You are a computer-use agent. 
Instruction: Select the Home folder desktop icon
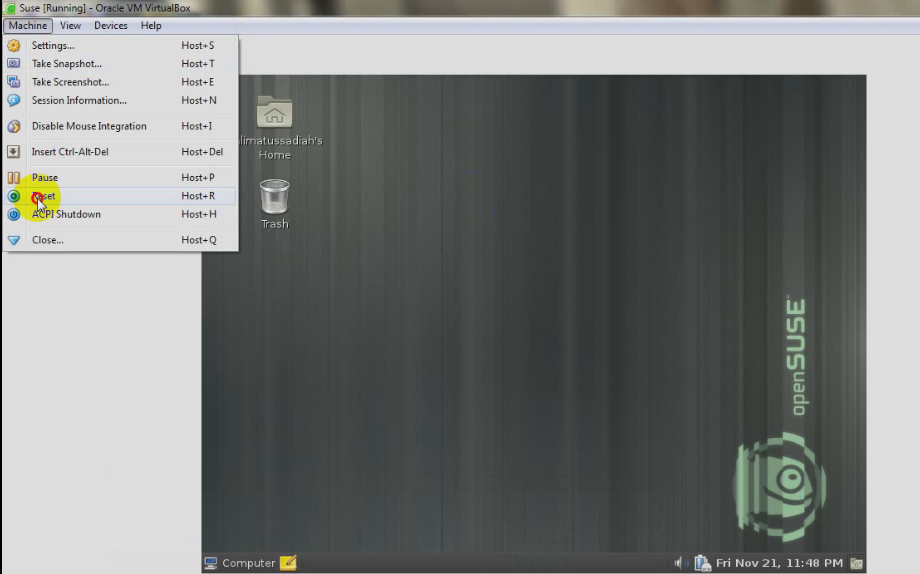(275, 112)
